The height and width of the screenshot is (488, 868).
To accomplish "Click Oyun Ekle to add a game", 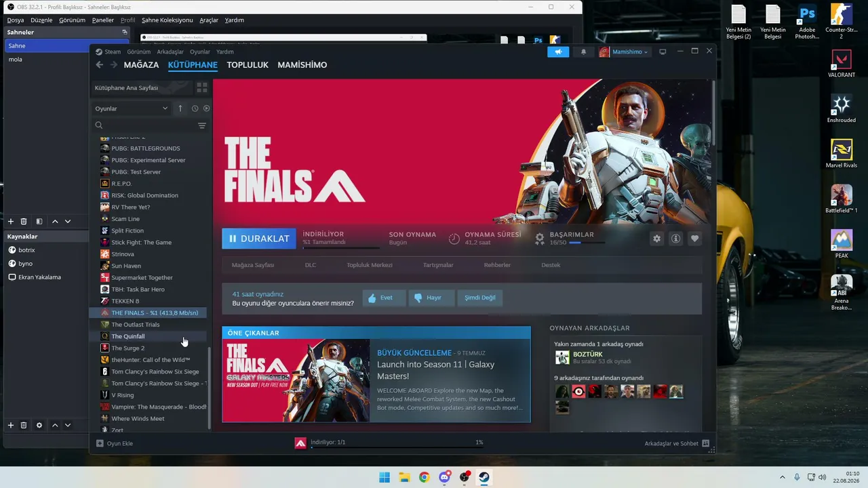I will [x=115, y=443].
